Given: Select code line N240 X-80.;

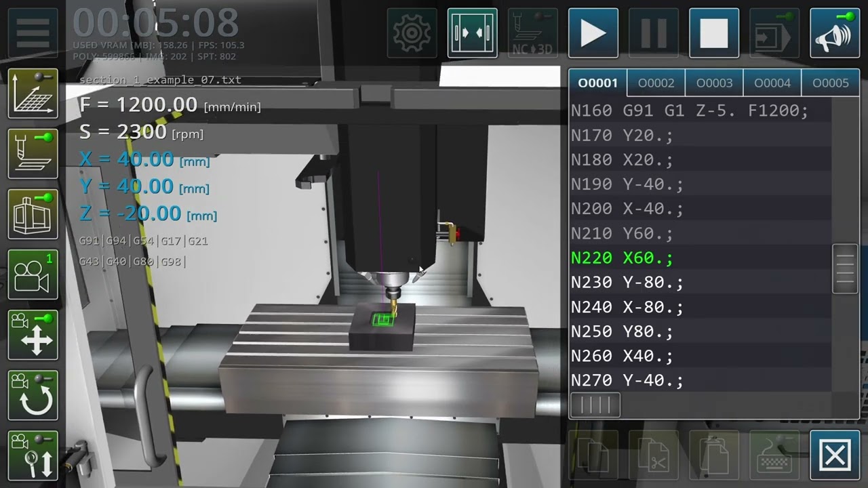Looking at the screenshot, I should click(700, 307).
